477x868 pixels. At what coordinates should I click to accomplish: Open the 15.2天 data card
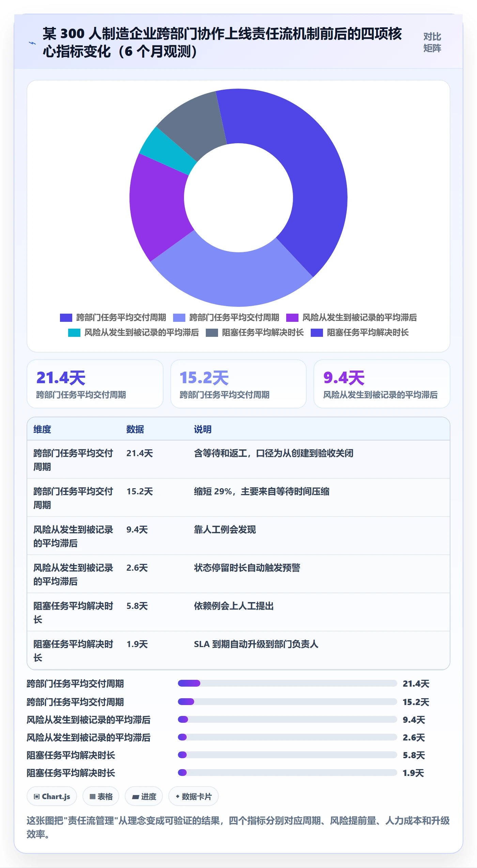click(x=238, y=384)
